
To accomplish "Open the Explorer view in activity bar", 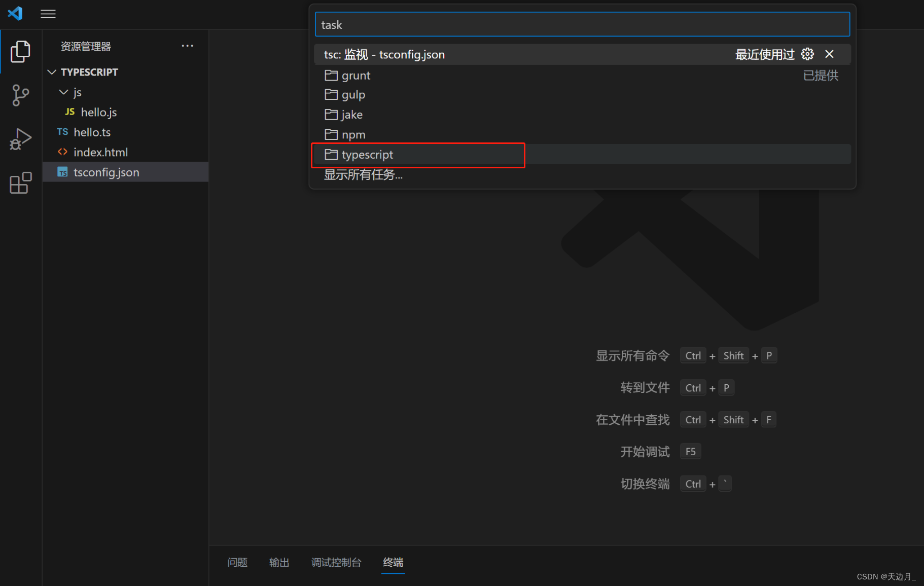I will (x=20, y=51).
